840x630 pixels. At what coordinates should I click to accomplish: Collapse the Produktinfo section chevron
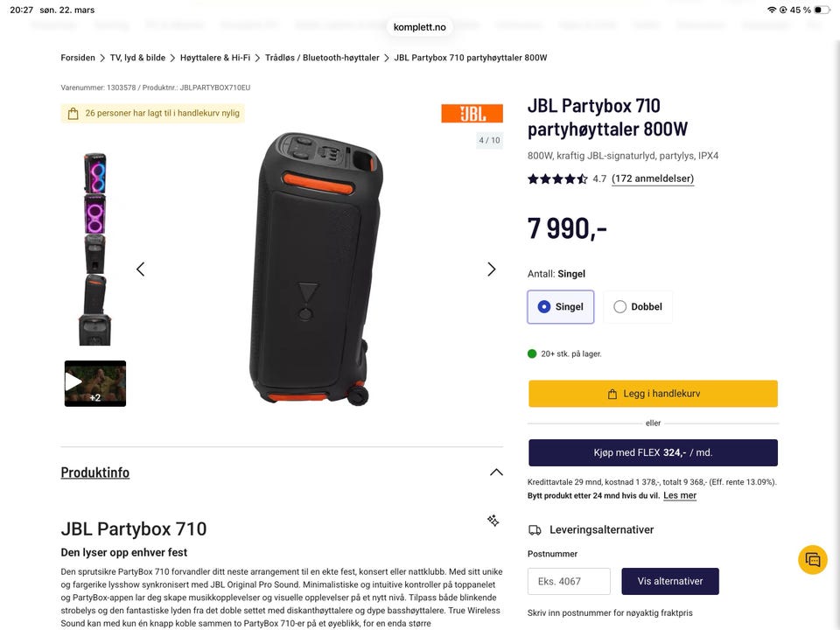point(496,472)
